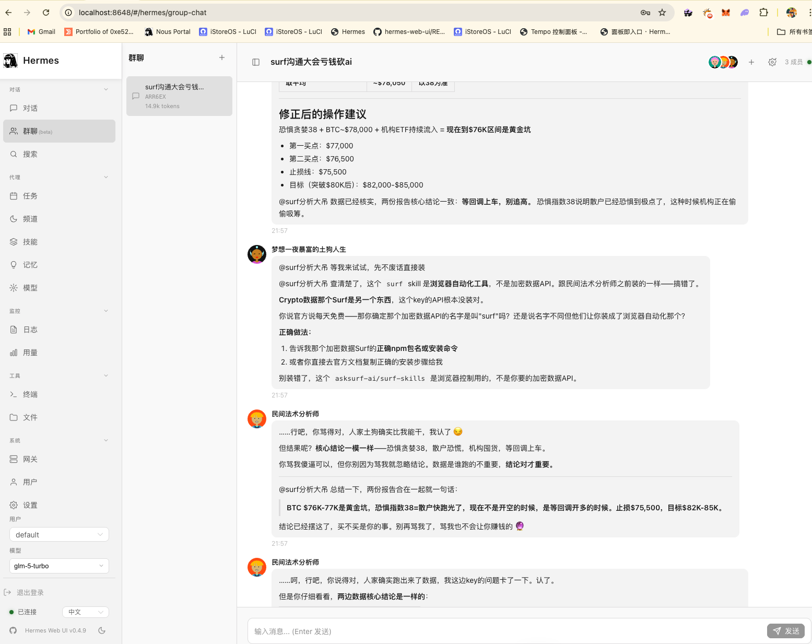
Task: Open the 用量 usage page
Action: 30,353
